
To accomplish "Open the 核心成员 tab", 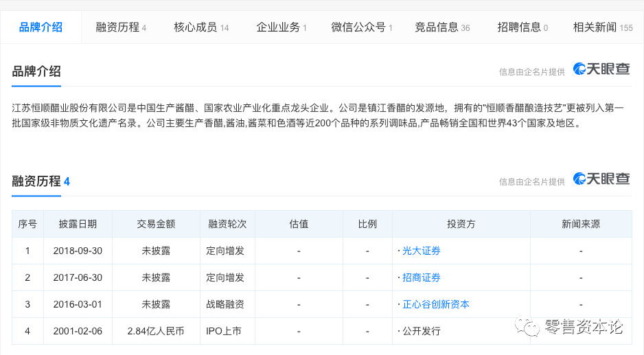I will pyautogui.click(x=201, y=27).
